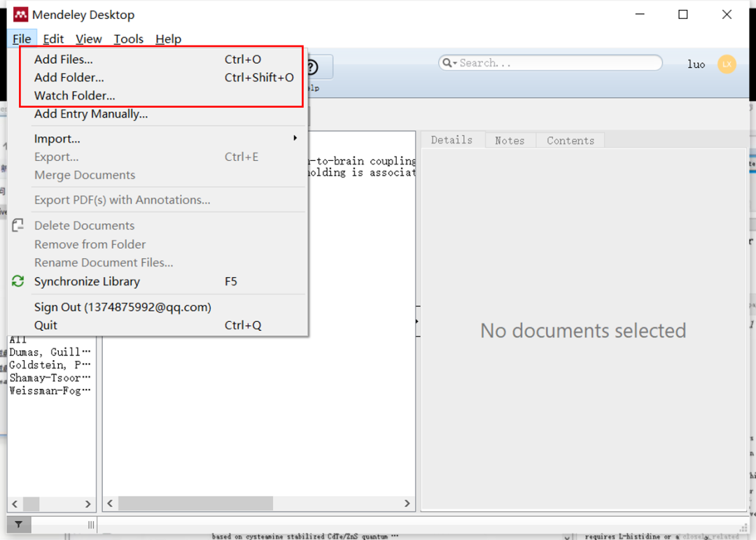Click the filter funnel icon at bottom-left
Image resolution: width=756 pixels, height=540 pixels.
18,525
